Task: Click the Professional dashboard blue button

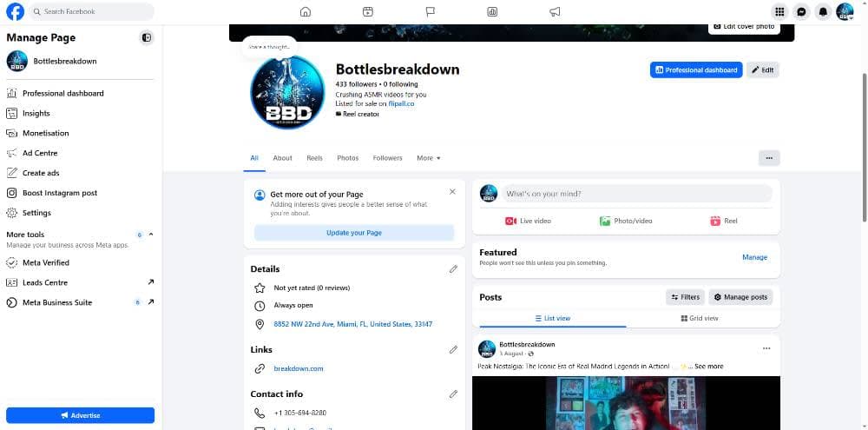Action: tap(696, 69)
